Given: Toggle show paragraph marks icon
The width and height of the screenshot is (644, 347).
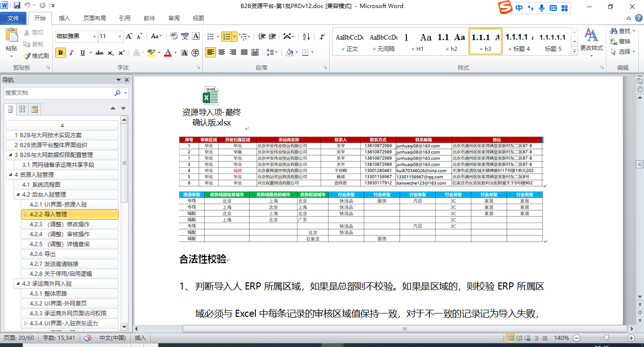Looking at the screenshot, I should pyautogui.click(x=322, y=36).
